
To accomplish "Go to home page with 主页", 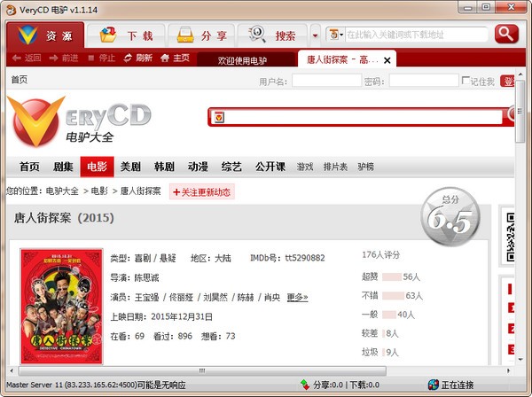I will click(x=175, y=58).
